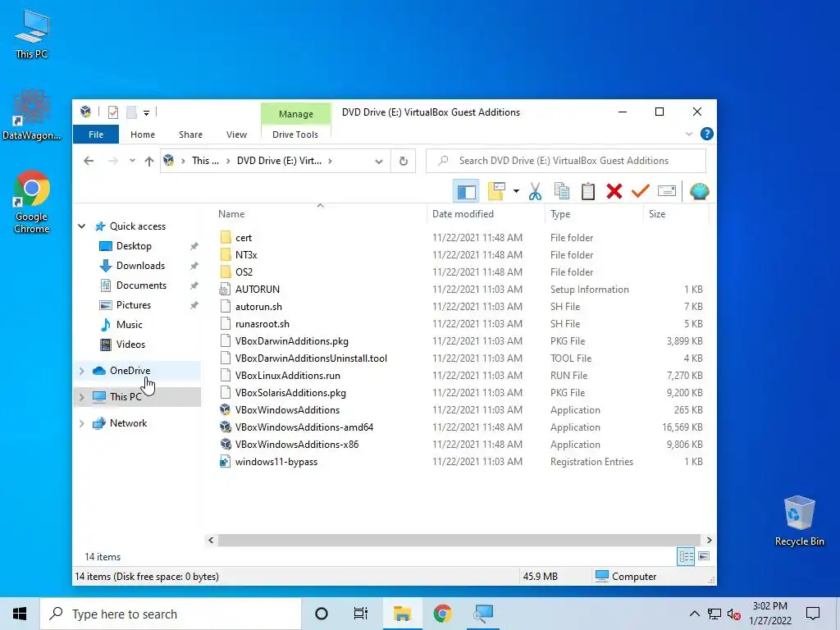Open the Recent locations dropdown
This screenshot has height=630, width=840.
pyautogui.click(x=132, y=161)
